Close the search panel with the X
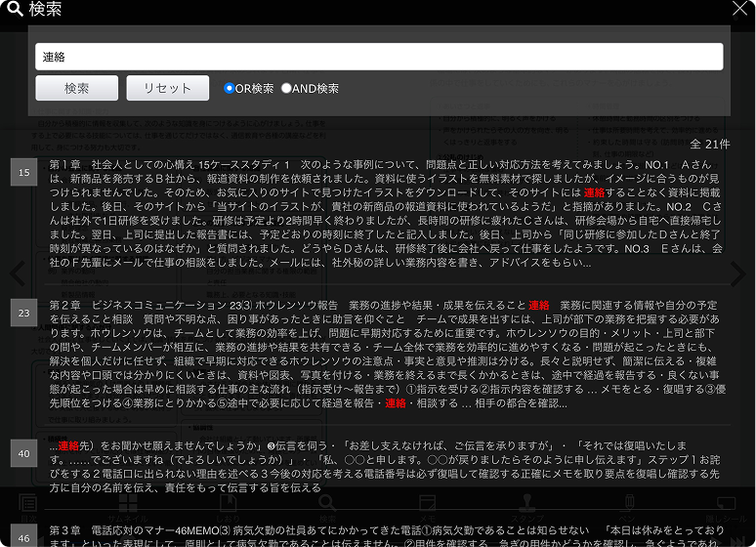The height and width of the screenshot is (547, 756). pos(739,9)
